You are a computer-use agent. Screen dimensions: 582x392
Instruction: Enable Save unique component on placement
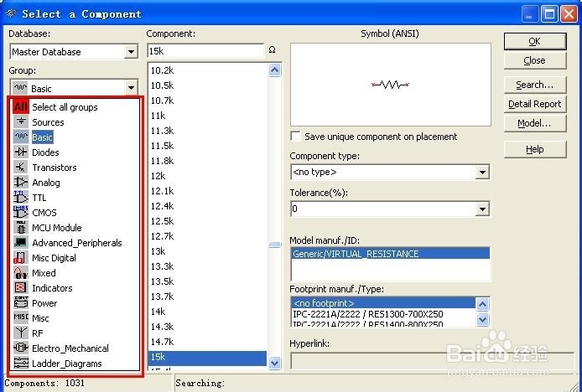point(295,136)
